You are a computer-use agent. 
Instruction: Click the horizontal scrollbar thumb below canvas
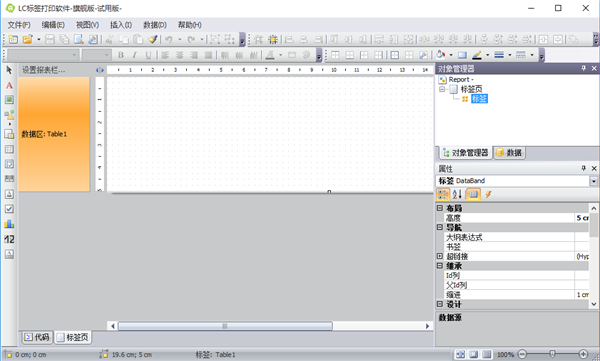[x=225, y=326]
